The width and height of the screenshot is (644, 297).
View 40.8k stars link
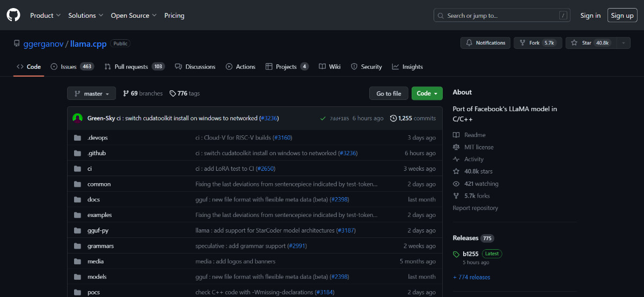pyautogui.click(x=473, y=171)
